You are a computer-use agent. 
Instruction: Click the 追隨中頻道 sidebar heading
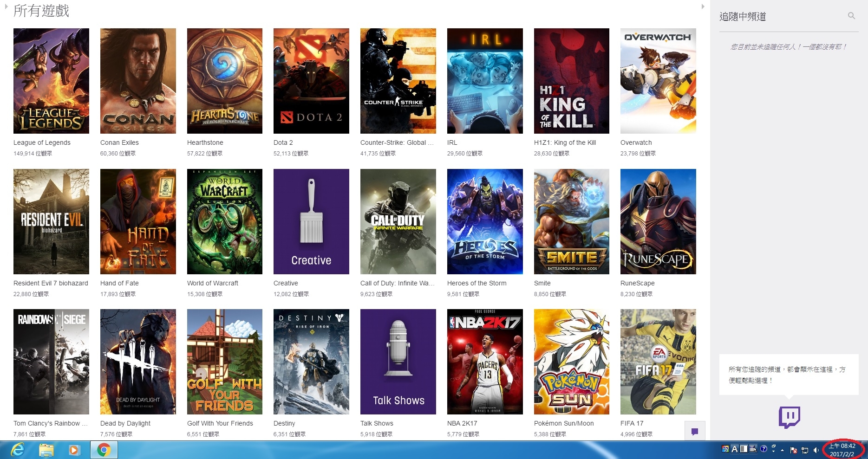click(743, 16)
